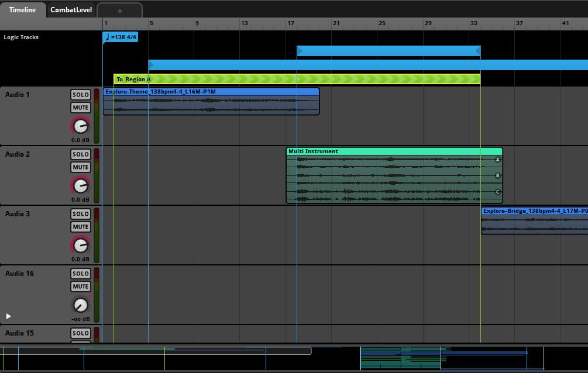Screen dimensions: 588x373
Task: Click bar 29 on the timeline ruler
Action: click(428, 23)
